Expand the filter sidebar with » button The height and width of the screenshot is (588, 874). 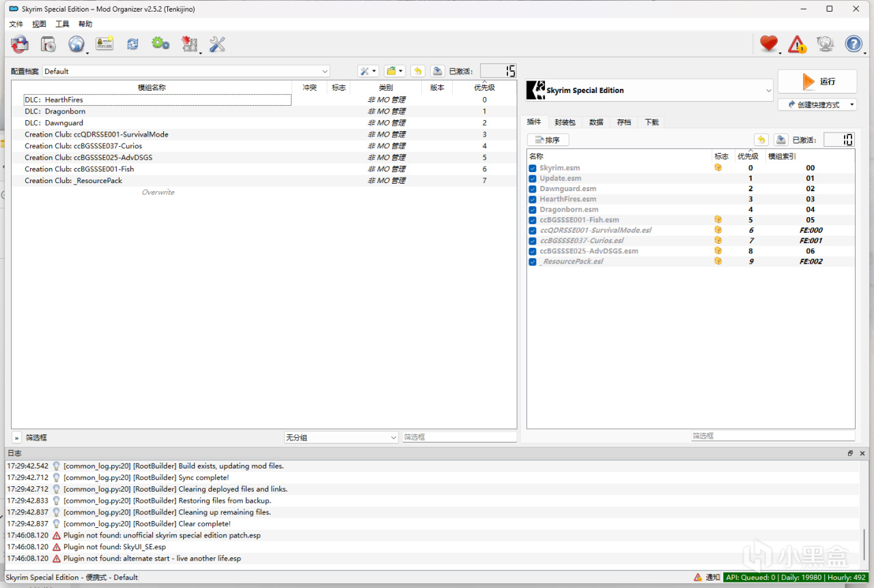point(16,437)
